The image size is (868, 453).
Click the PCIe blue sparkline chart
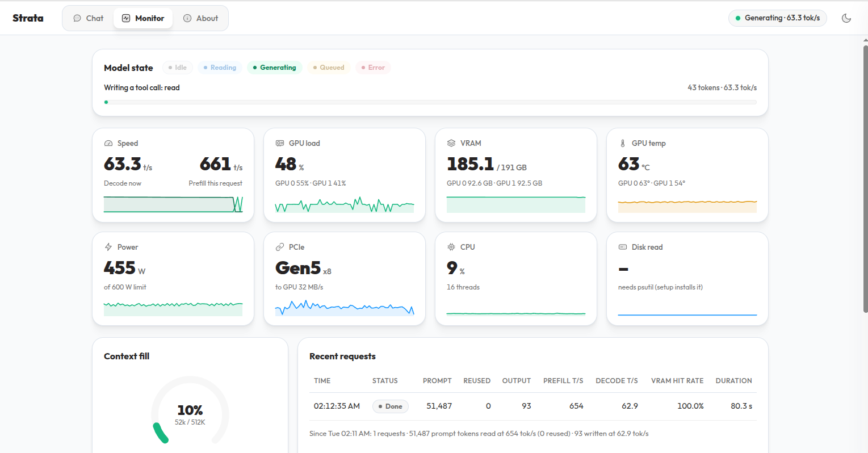tap(345, 308)
